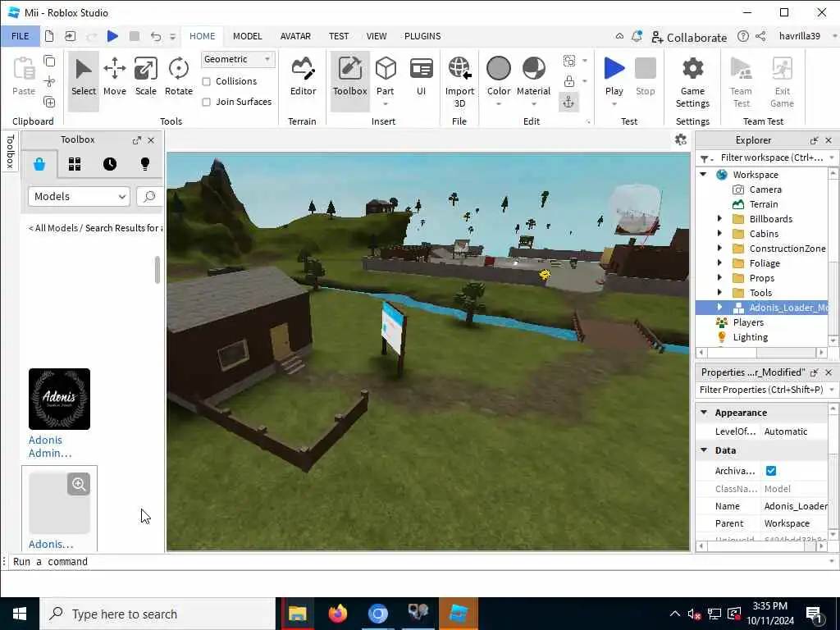840x630 pixels.
Task: Start Play test in ribbon
Action: 614,78
